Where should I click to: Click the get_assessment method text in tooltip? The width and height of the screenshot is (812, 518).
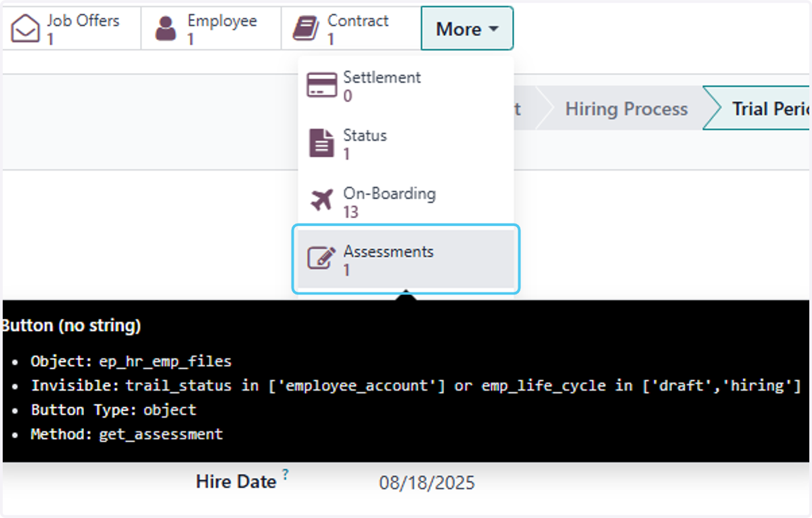click(x=161, y=434)
